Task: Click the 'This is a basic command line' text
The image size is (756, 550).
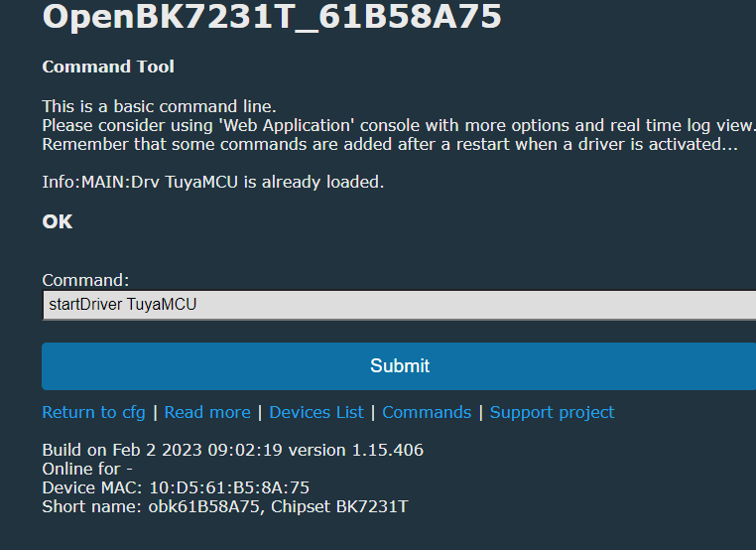Action: [x=159, y=106]
